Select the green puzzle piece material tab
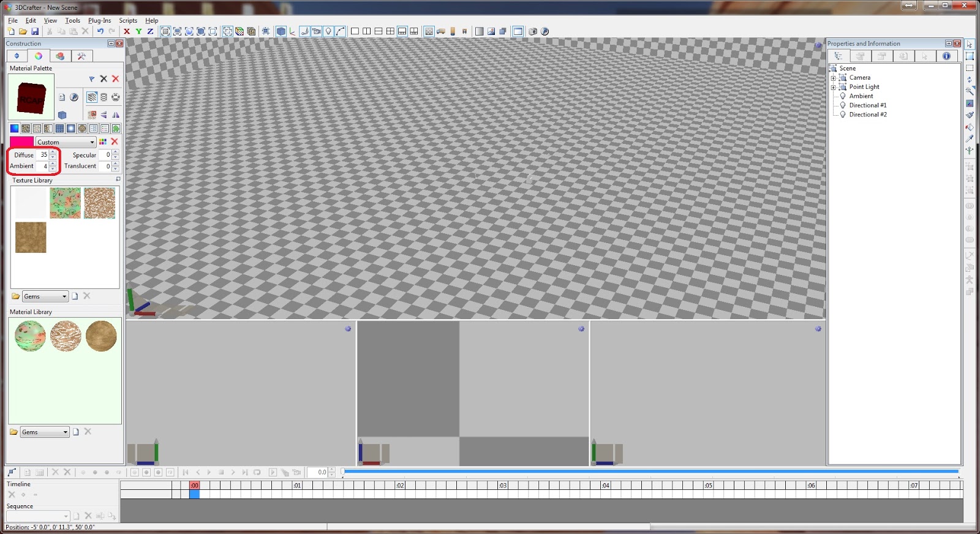 coord(116,129)
